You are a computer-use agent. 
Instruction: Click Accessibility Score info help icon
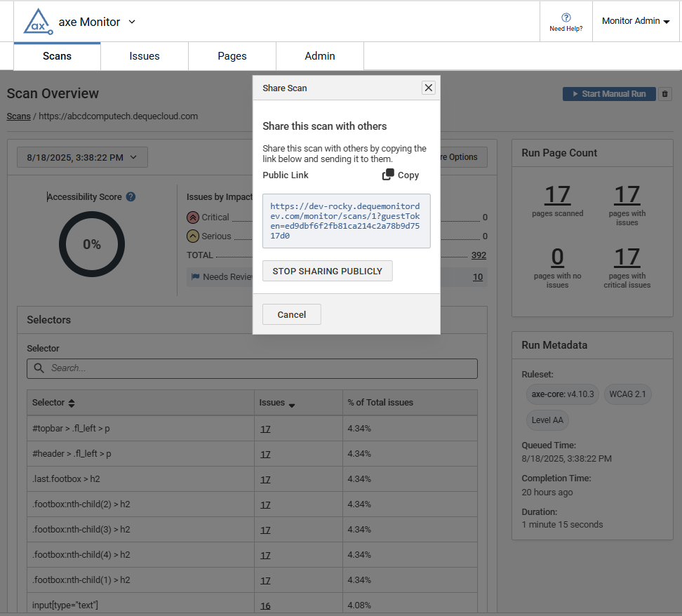(131, 197)
